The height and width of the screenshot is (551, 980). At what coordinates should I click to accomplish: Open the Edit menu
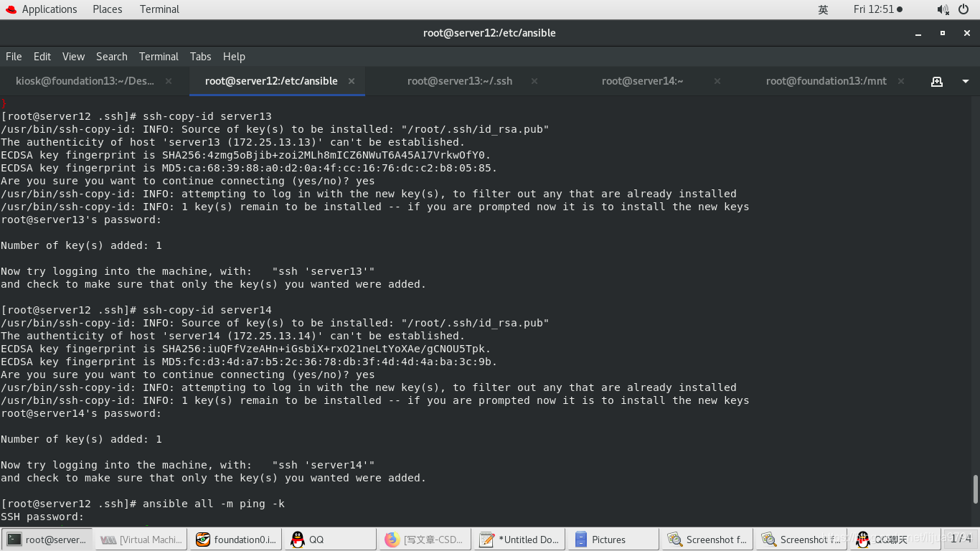click(42, 57)
